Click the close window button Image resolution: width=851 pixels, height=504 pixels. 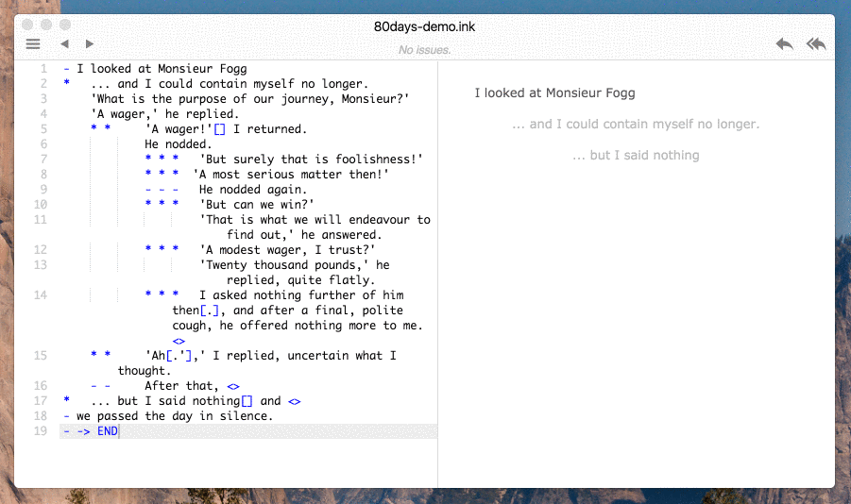tap(27, 25)
